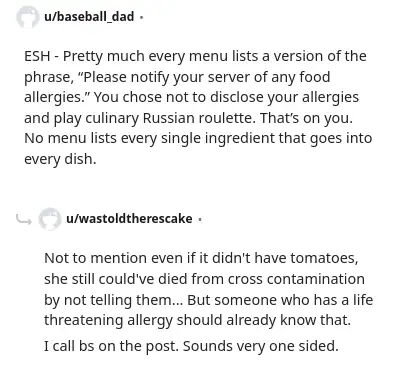Click the line starting "No menu lists every"
The image size is (400, 381).
click(198, 138)
